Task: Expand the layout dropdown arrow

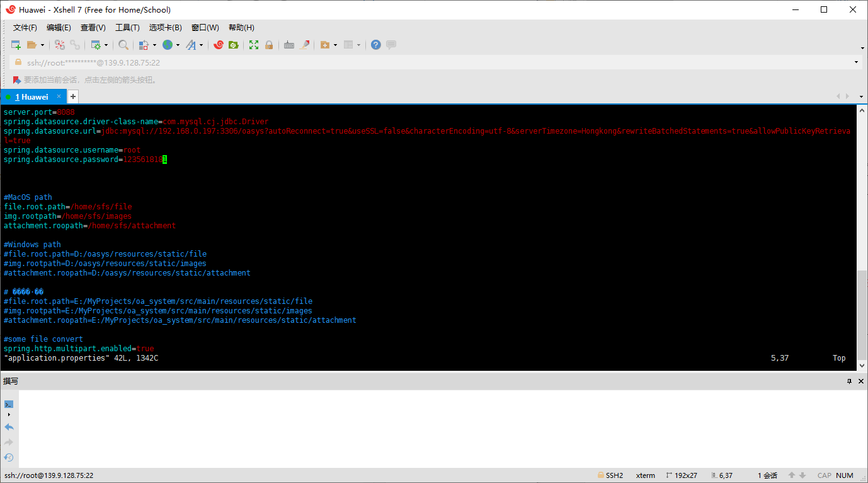Action: (x=358, y=45)
